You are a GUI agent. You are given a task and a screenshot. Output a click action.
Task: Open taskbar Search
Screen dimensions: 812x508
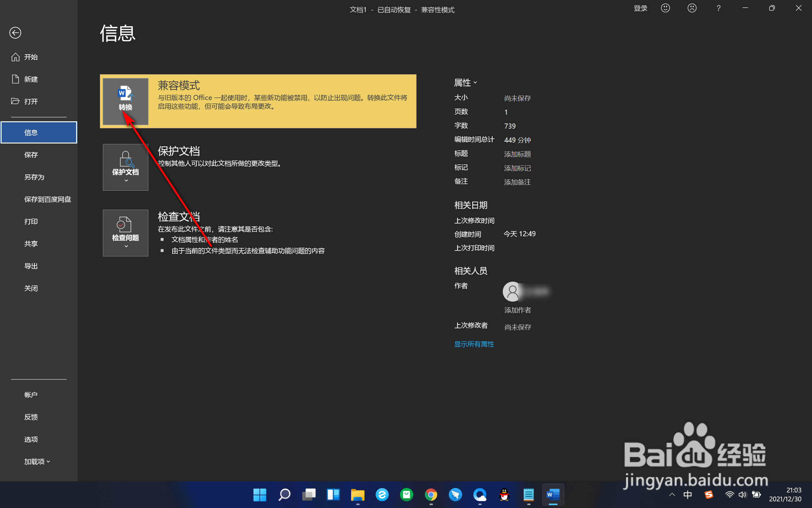tap(284, 495)
